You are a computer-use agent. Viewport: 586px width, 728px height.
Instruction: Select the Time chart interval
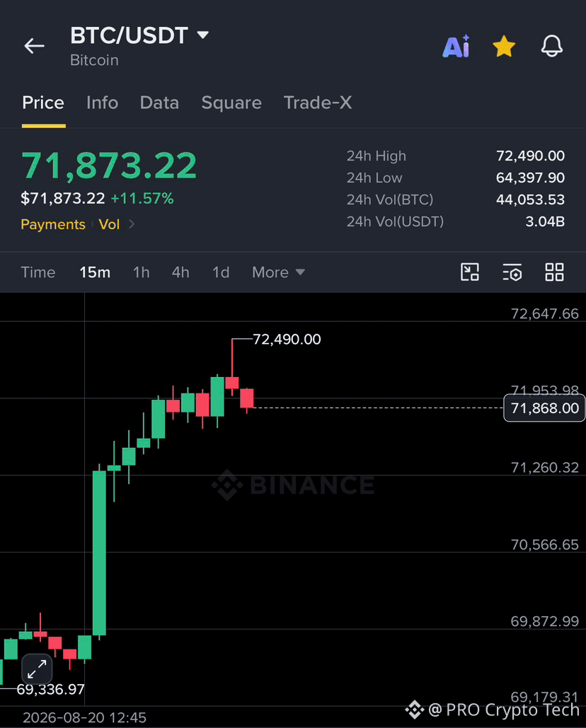[38, 272]
